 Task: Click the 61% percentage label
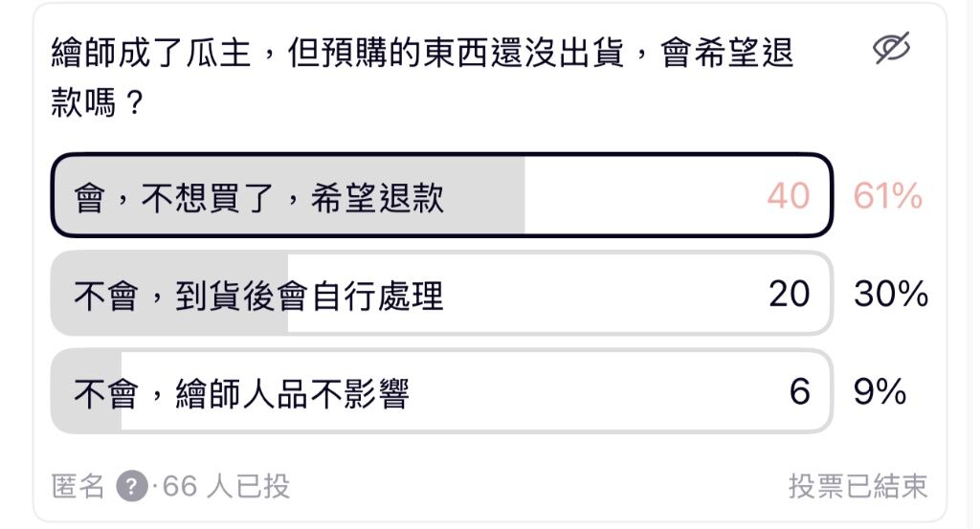[x=888, y=195]
